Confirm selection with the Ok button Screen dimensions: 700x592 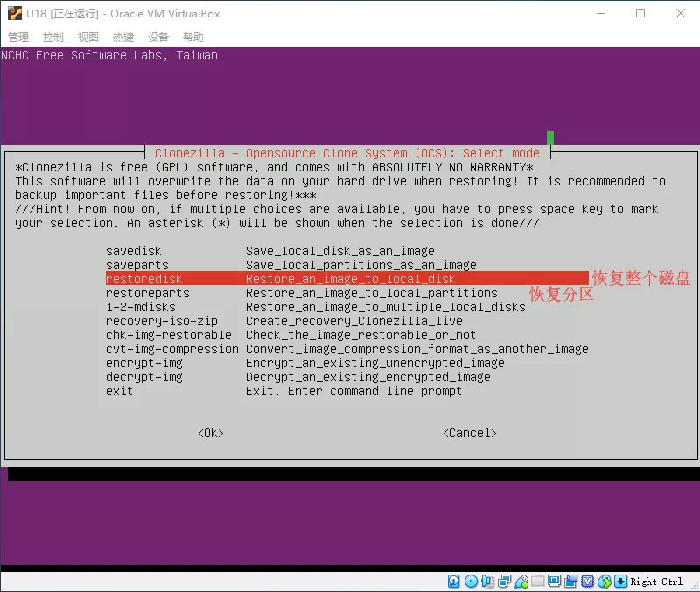211,433
